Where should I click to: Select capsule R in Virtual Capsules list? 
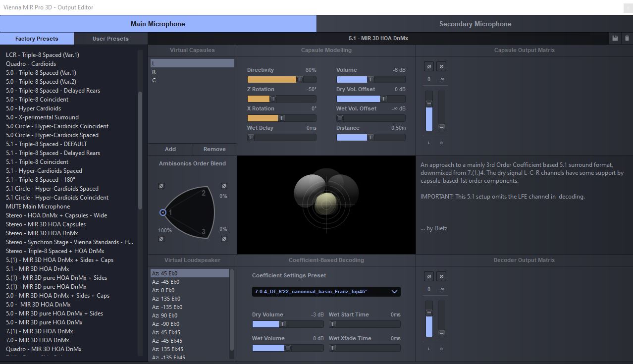click(x=154, y=72)
